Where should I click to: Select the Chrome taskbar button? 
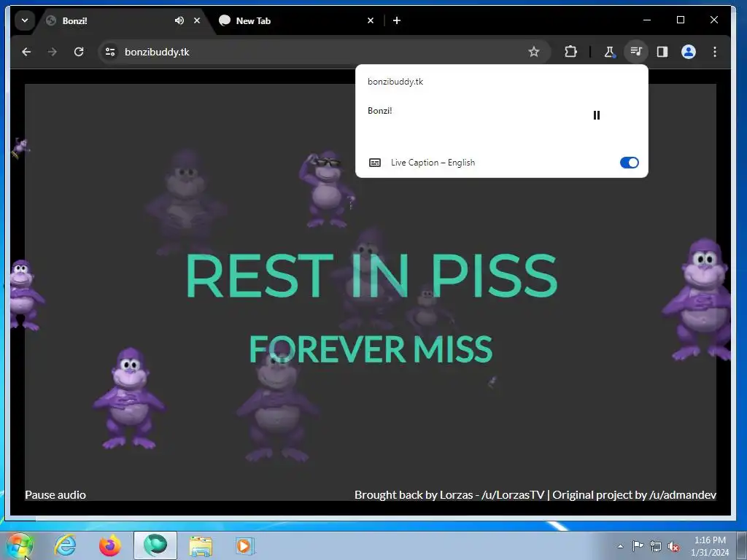click(x=155, y=545)
